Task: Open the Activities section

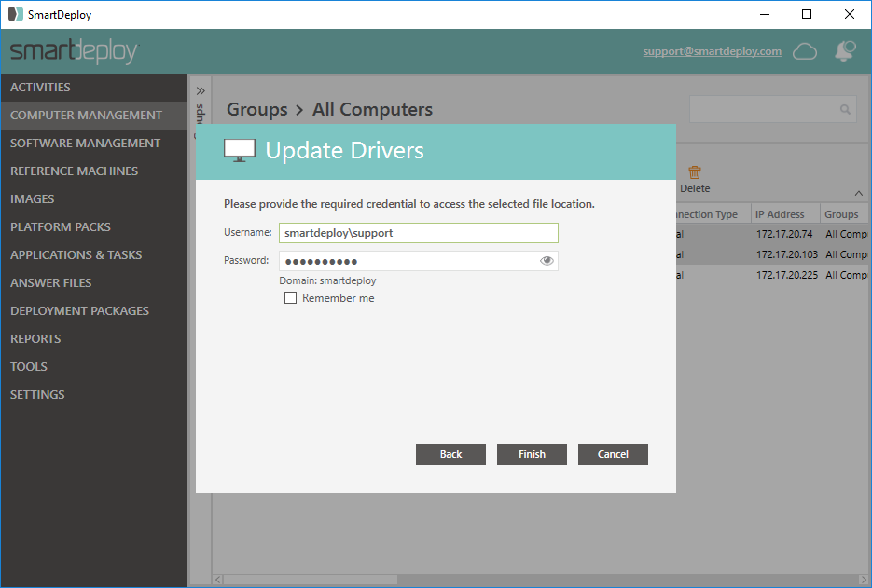Action: pyautogui.click(x=94, y=88)
